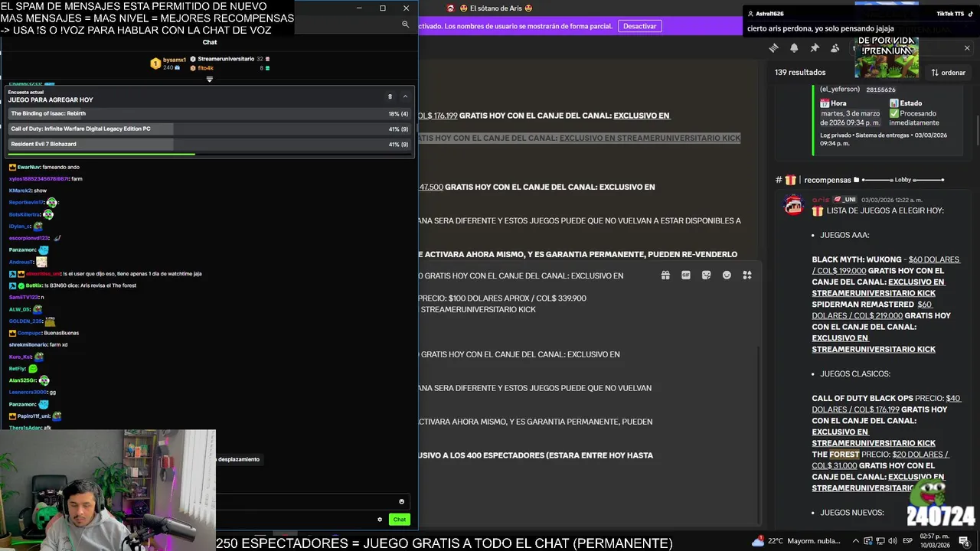980x551 pixels.
Task: Select Call of Duty: Infinite Warfare poll option
Action: [x=209, y=129]
